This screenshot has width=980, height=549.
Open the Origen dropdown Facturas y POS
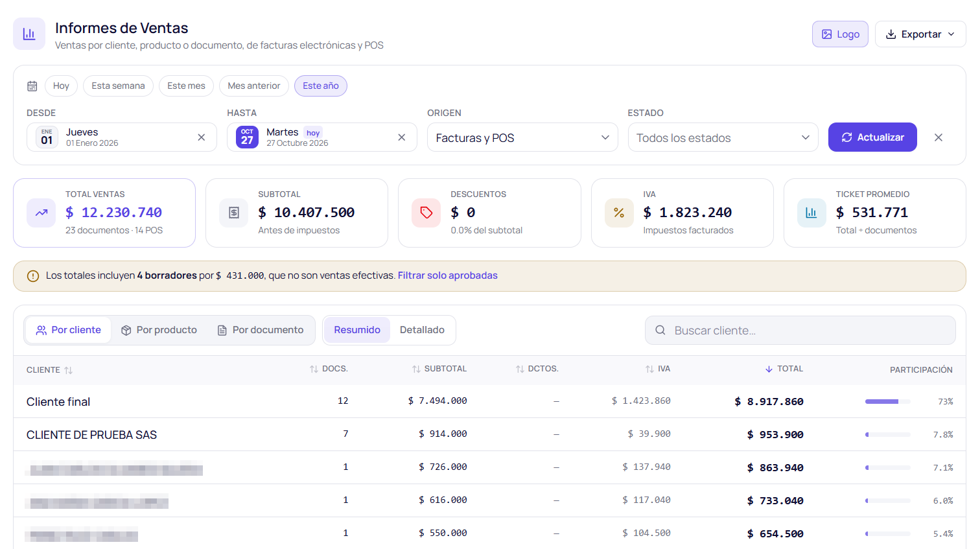[x=522, y=137]
